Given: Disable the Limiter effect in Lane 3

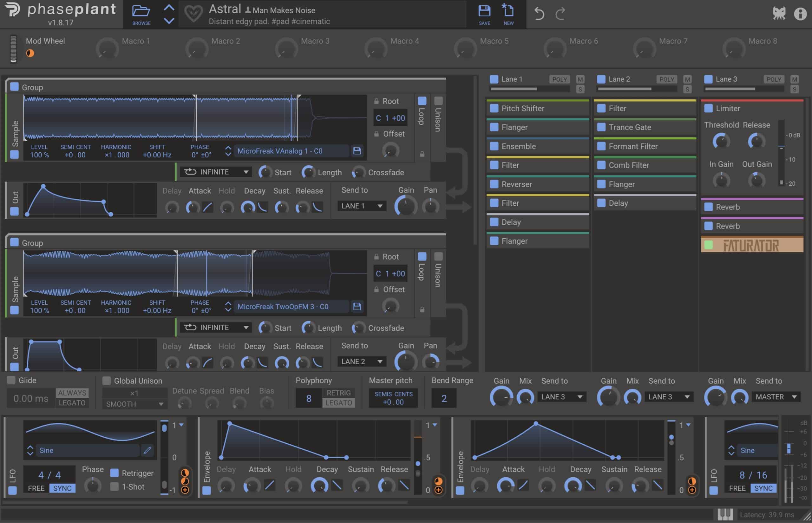Looking at the screenshot, I should 708,108.
